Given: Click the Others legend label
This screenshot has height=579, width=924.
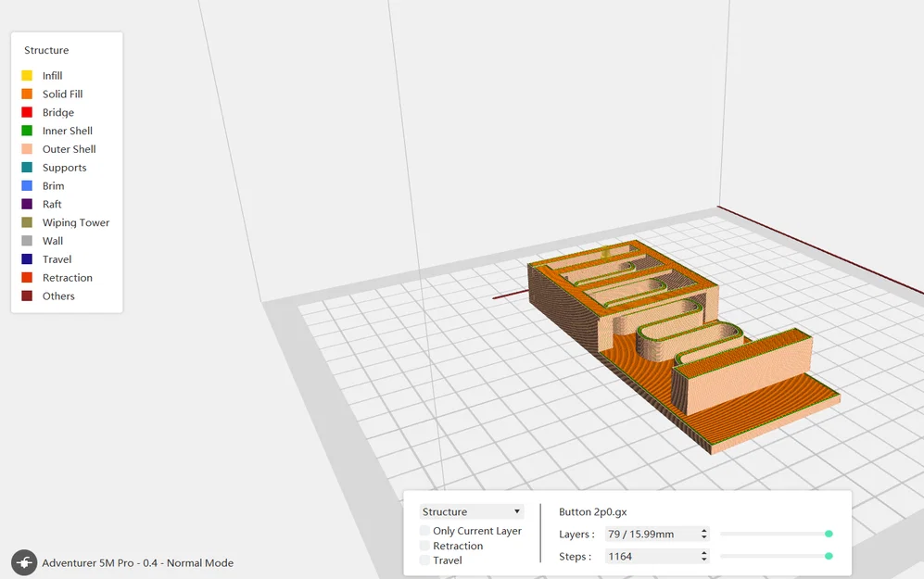Looking at the screenshot, I should [58, 296].
